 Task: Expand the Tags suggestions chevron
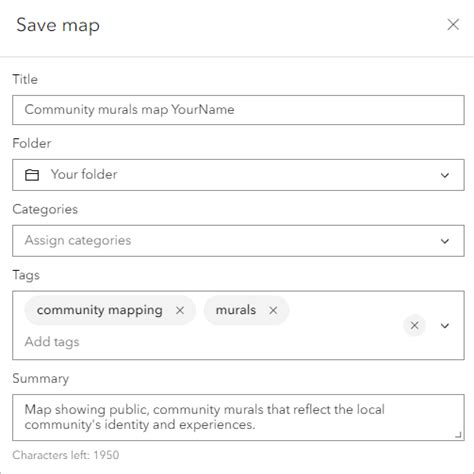pyautogui.click(x=445, y=325)
